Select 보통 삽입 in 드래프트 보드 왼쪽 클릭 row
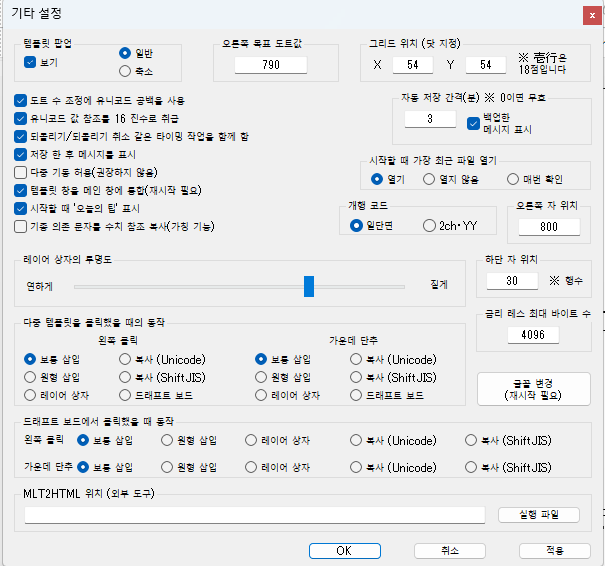605x566 pixels. point(83,440)
